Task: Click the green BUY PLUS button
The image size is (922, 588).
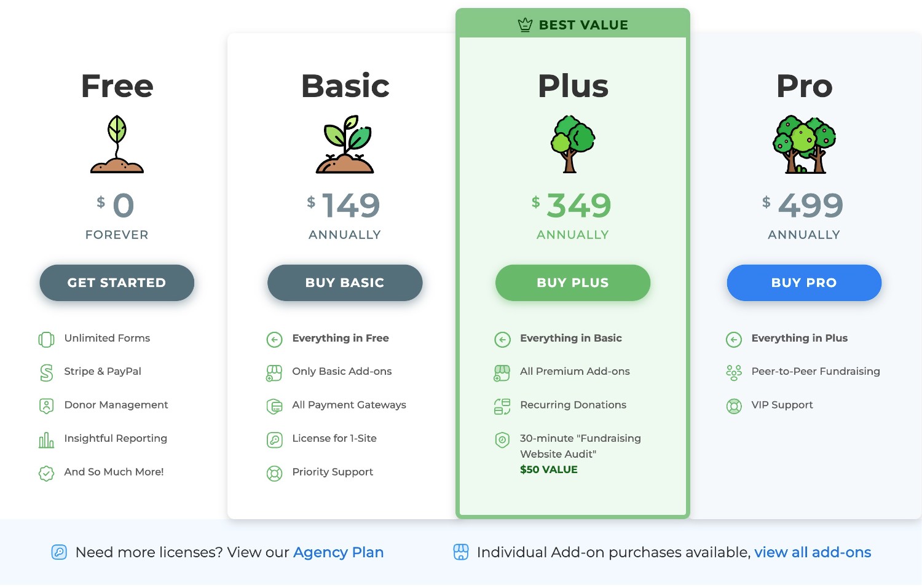Action: point(573,283)
